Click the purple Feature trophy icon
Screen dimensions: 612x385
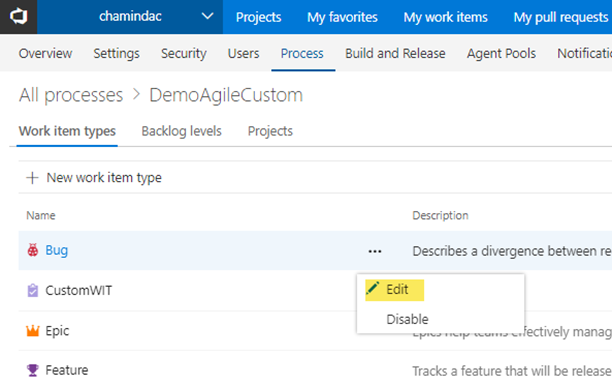[x=33, y=370]
